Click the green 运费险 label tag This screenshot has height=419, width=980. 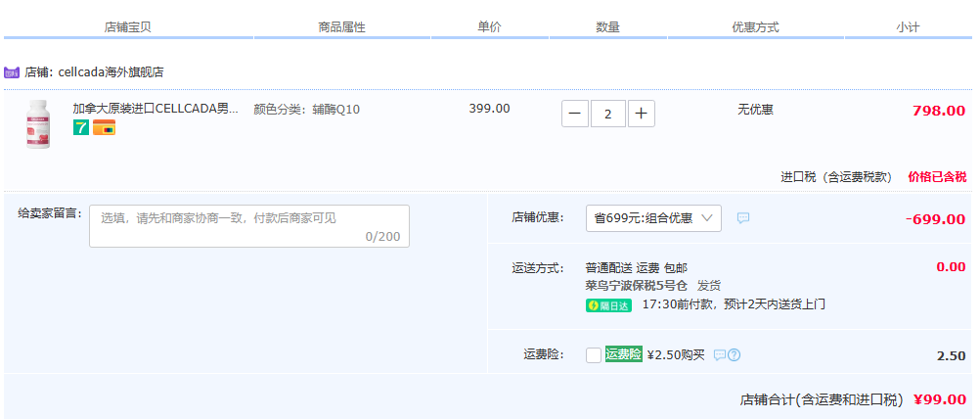(624, 354)
